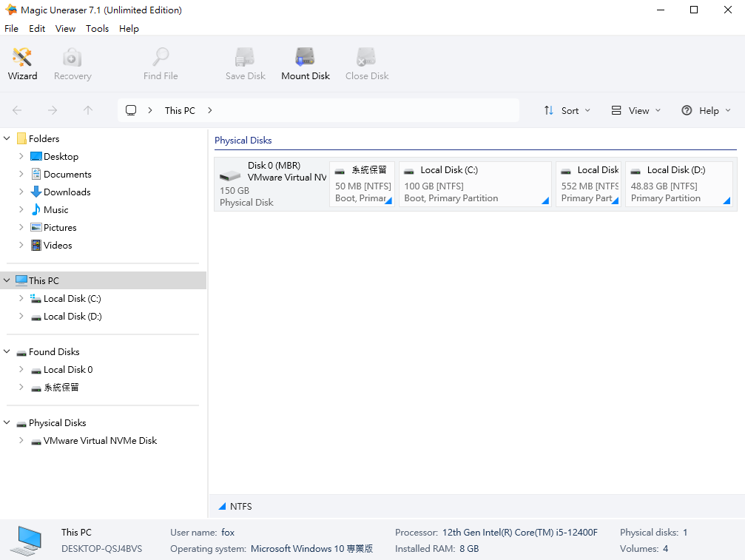Screen dimensions: 745x560
Task: Go up one level with up arrow
Action: click(88, 110)
